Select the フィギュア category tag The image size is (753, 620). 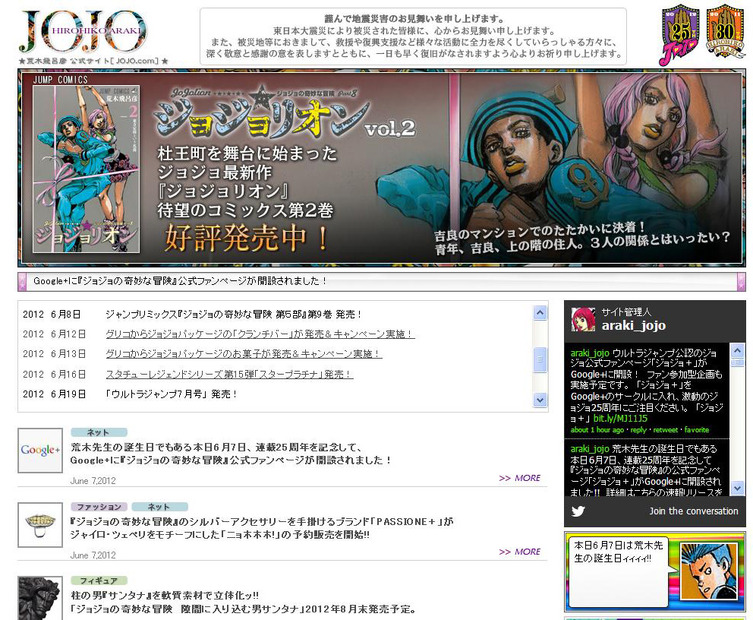point(99,581)
